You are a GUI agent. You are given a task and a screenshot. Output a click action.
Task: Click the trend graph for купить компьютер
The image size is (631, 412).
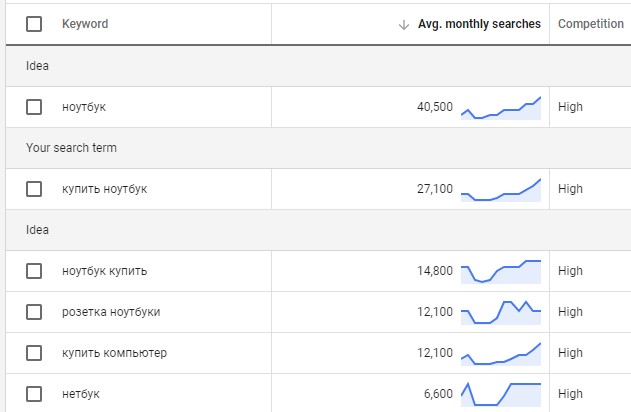click(500, 353)
